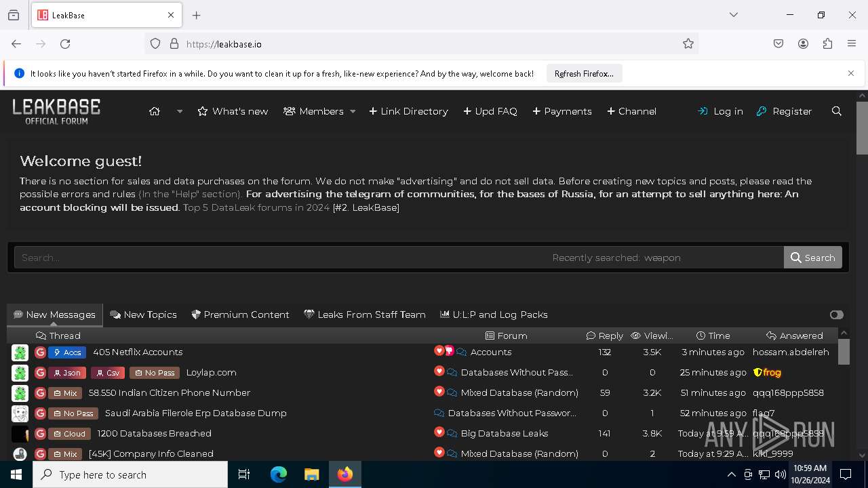Click heart icon on 405 Netflix Accounts row
Screen dimensions: 868x488
(439, 350)
